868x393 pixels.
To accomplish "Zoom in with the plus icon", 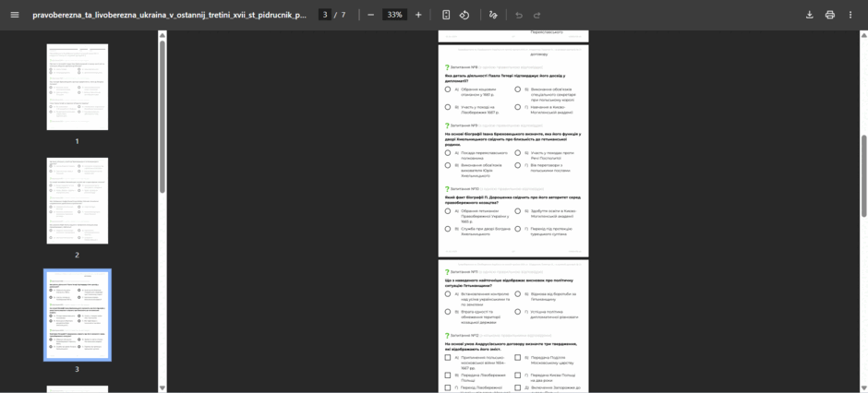I will pyautogui.click(x=418, y=15).
